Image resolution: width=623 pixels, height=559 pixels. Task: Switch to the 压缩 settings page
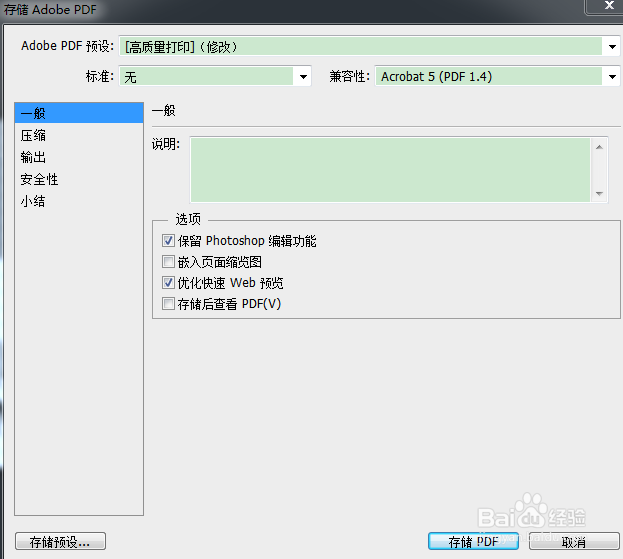point(79,135)
